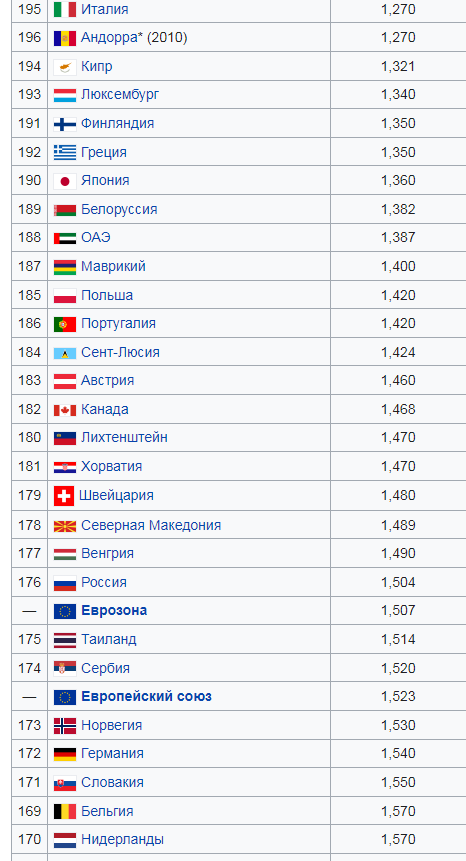The height and width of the screenshot is (861, 466).
Task: Click the Belarus flag icon
Action: pos(65,210)
